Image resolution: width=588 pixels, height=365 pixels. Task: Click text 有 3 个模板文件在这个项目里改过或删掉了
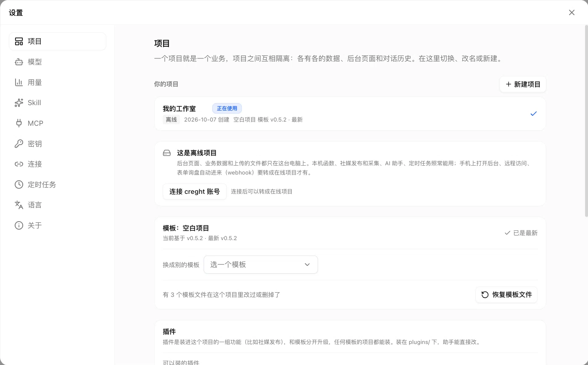pos(221,295)
